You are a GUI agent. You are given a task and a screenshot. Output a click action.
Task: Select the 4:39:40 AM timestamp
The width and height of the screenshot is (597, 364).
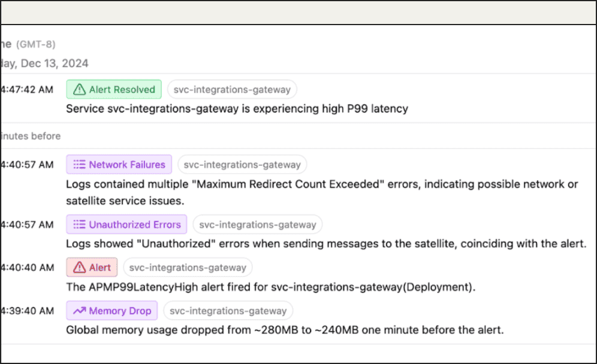coord(27,311)
